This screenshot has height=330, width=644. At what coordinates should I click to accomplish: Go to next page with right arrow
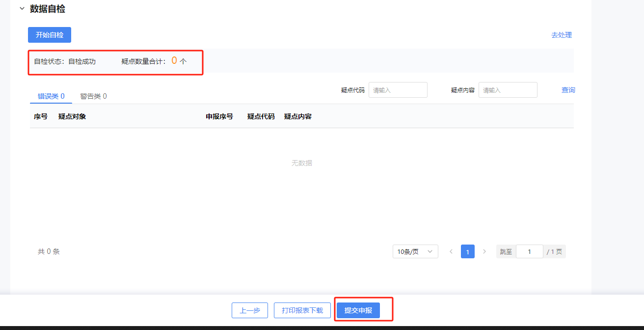tap(484, 251)
